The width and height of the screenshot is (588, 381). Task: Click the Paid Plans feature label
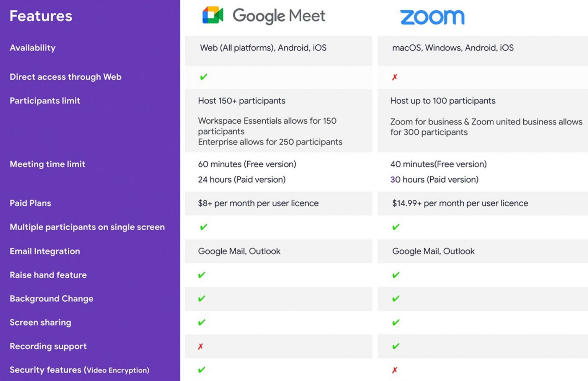click(x=30, y=203)
